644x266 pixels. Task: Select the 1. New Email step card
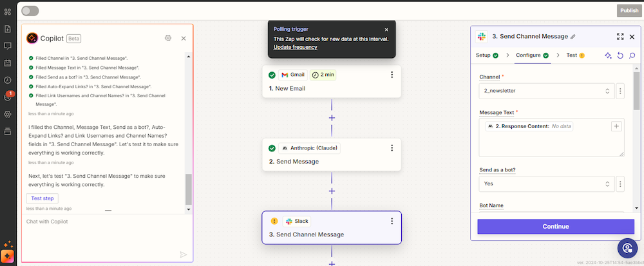point(332,81)
